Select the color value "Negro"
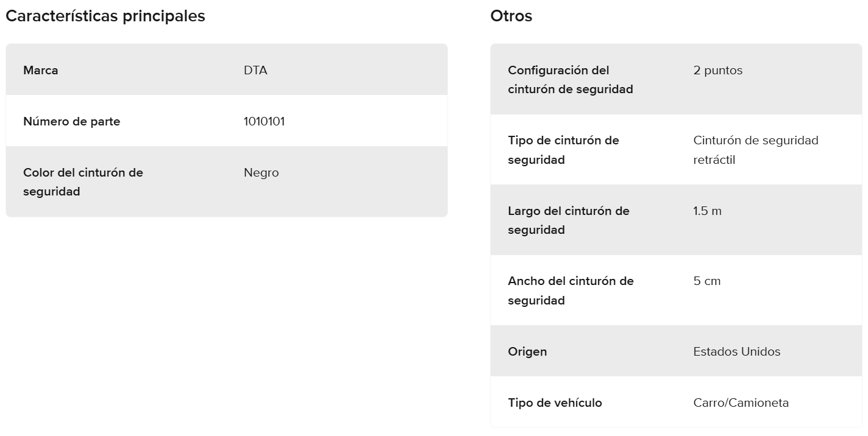 (x=261, y=172)
